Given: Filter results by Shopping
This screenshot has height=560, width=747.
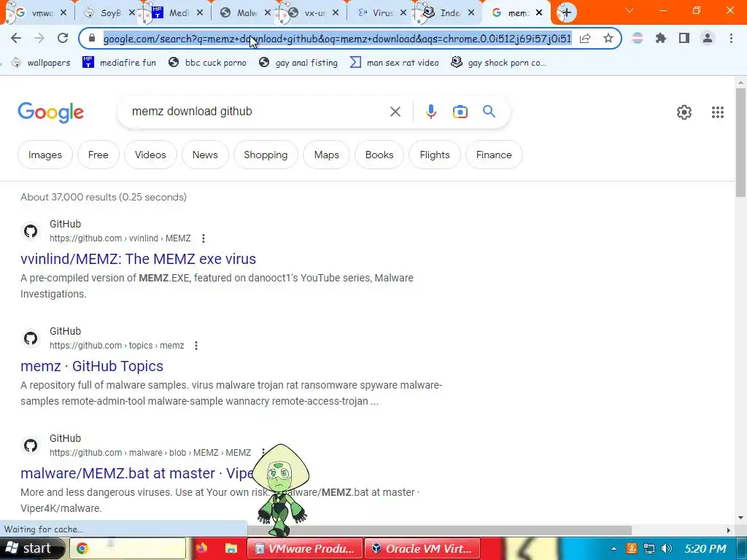Looking at the screenshot, I should 266,155.
